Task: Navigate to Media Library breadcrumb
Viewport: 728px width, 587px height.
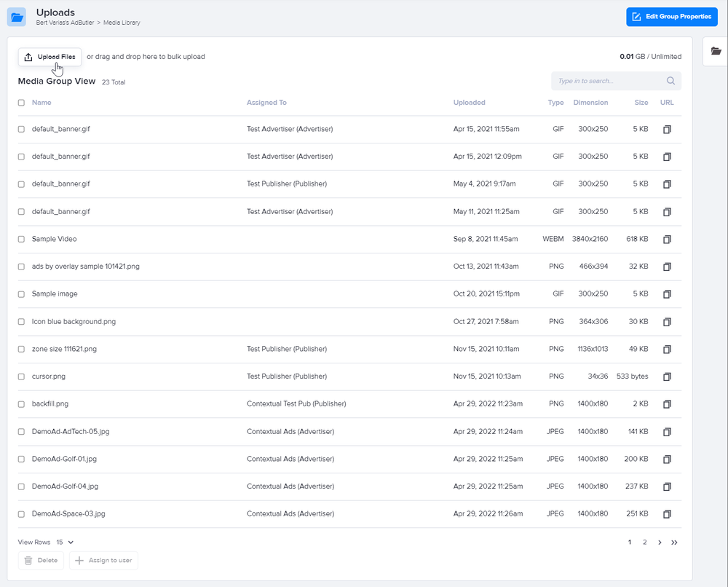Action: tap(123, 23)
